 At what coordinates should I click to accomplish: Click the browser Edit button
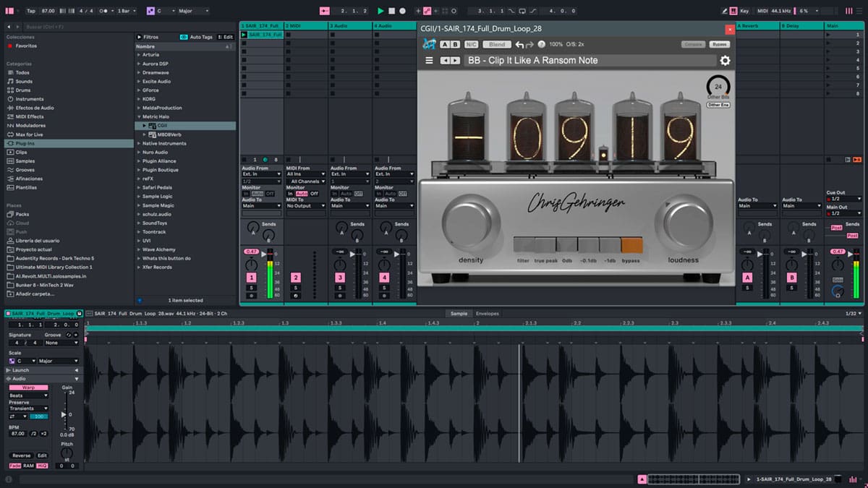point(226,37)
